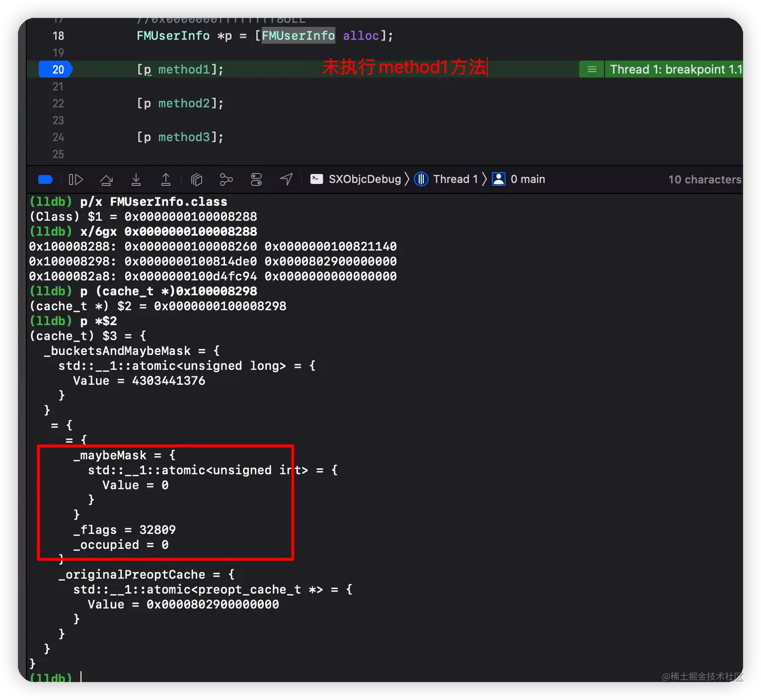Click method2 in the code editor

[x=184, y=103]
